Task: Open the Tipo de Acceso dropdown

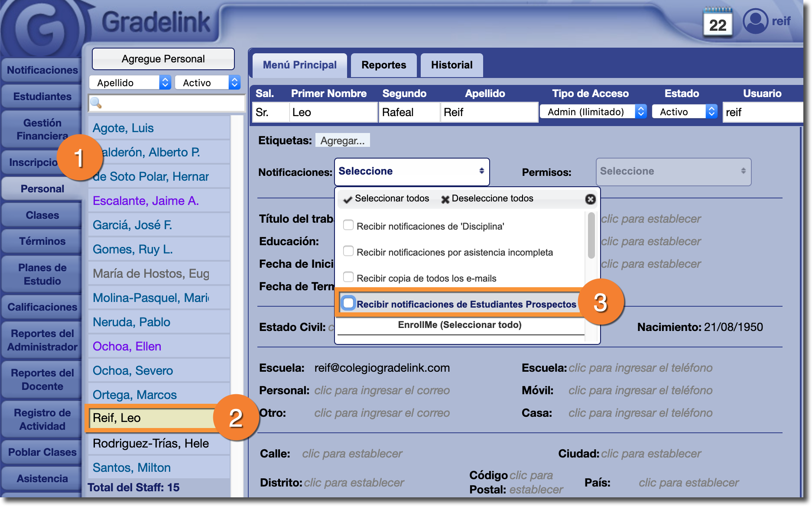Action: (x=593, y=112)
